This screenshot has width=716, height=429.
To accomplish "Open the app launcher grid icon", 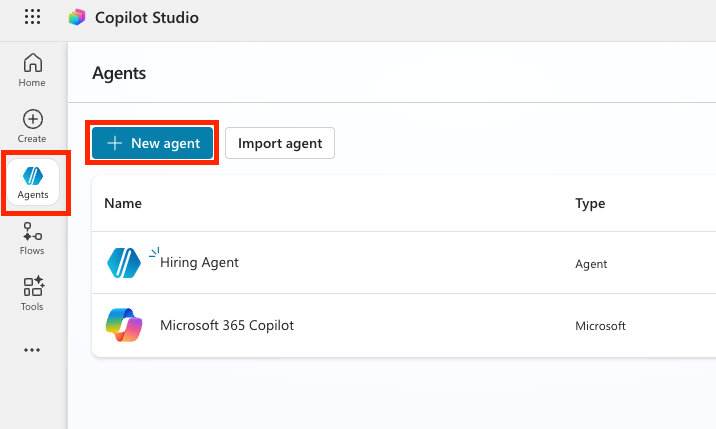I will [x=32, y=17].
